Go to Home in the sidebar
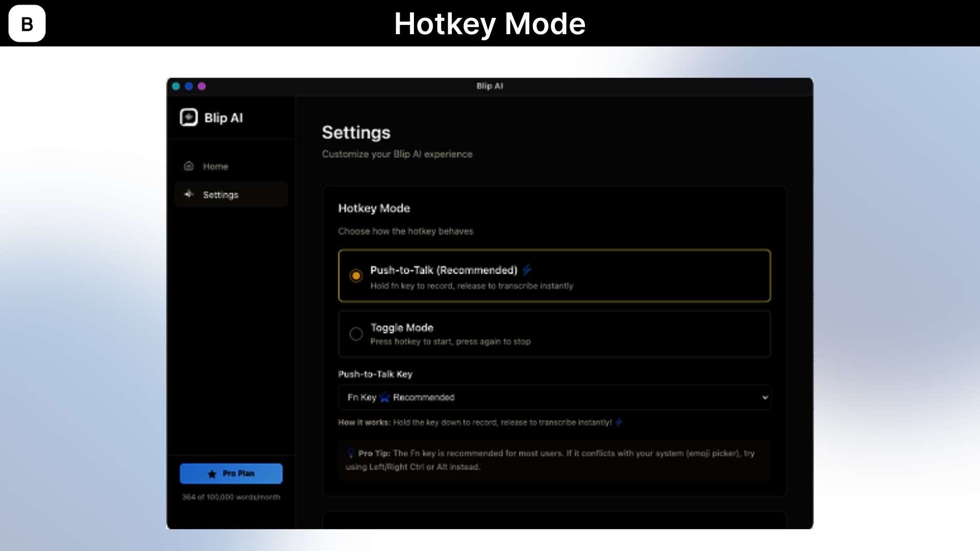980x551 pixels. click(x=215, y=166)
